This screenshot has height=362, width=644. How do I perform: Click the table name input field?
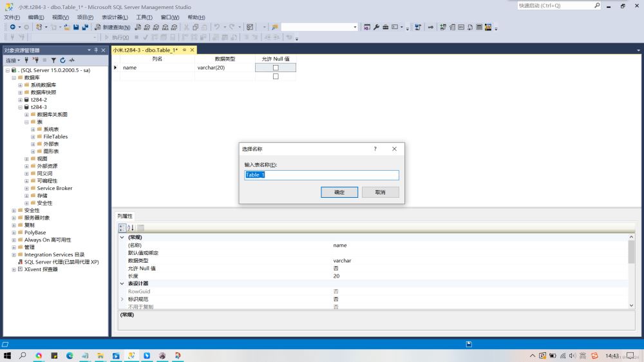[321, 175]
